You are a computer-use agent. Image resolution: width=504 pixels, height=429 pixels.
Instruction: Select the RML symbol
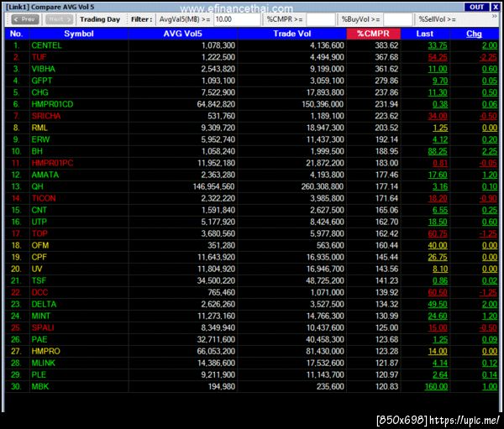(x=39, y=128)
